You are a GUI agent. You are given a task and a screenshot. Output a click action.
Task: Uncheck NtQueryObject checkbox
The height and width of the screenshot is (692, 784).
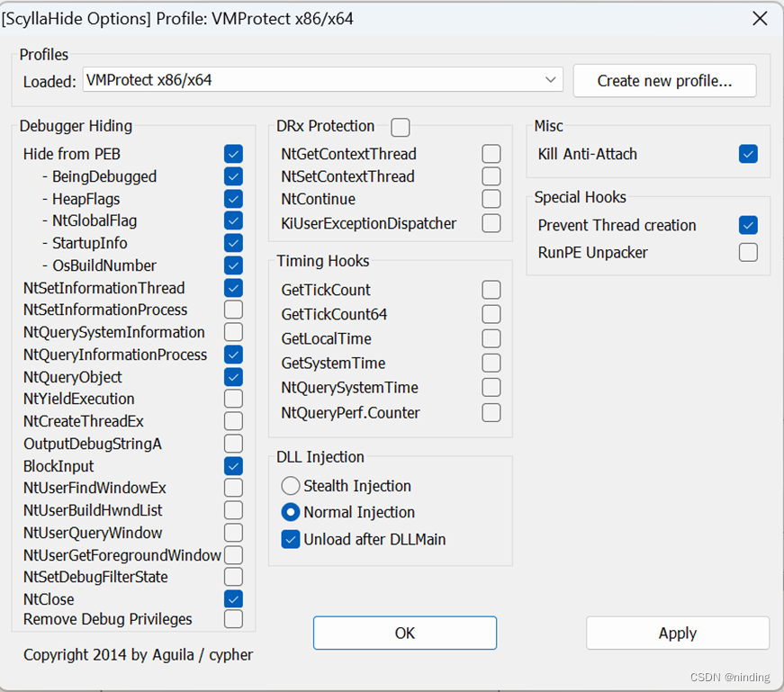point(233,377)
